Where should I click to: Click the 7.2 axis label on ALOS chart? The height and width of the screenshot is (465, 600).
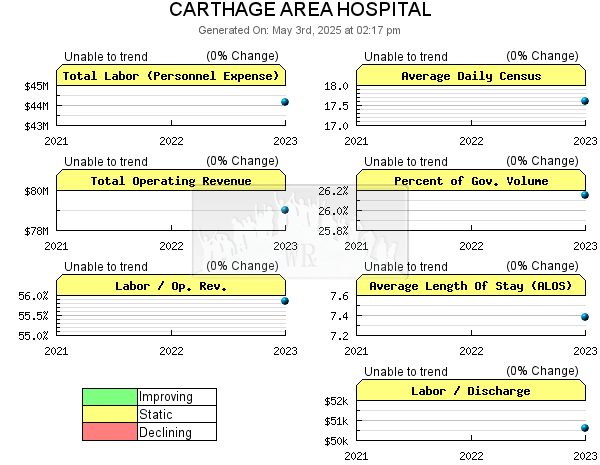tap(339, 336)
